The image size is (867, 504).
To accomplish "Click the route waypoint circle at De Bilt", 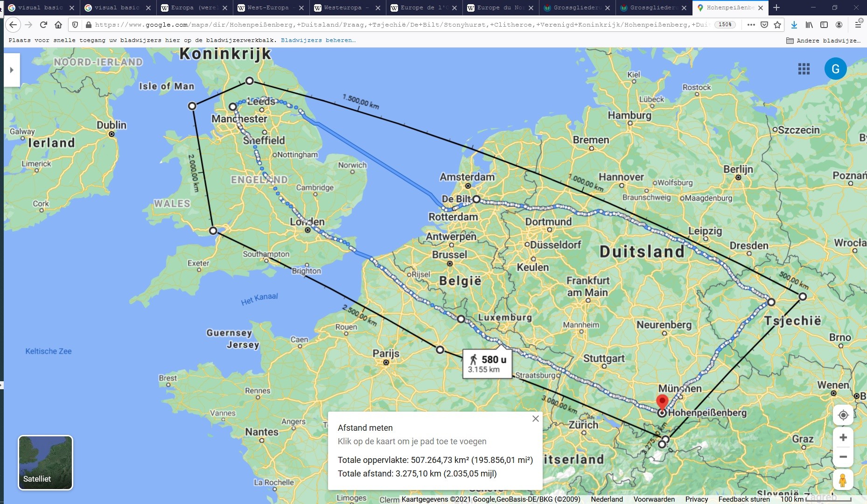I will pyautogui.click(x=476, y=199).
